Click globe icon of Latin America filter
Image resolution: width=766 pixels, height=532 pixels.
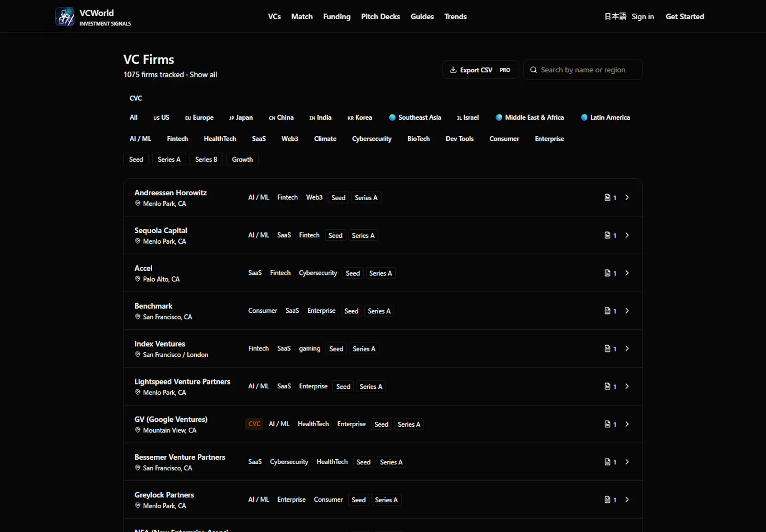584,117
